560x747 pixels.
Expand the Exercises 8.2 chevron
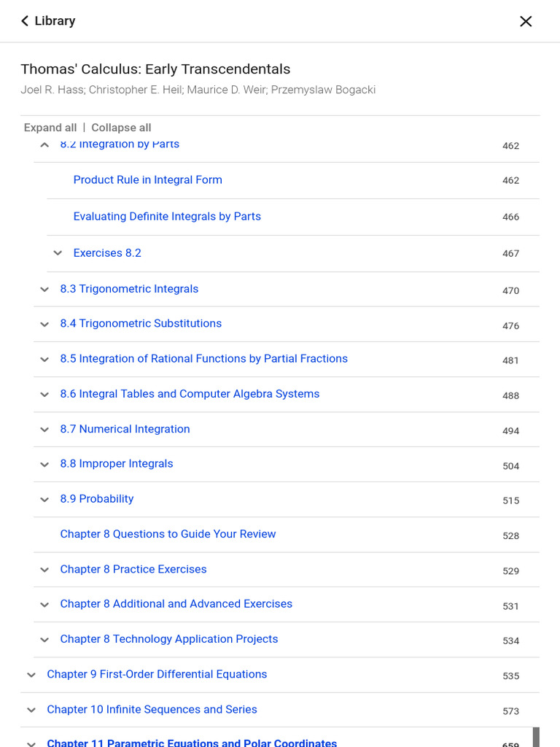58,253
